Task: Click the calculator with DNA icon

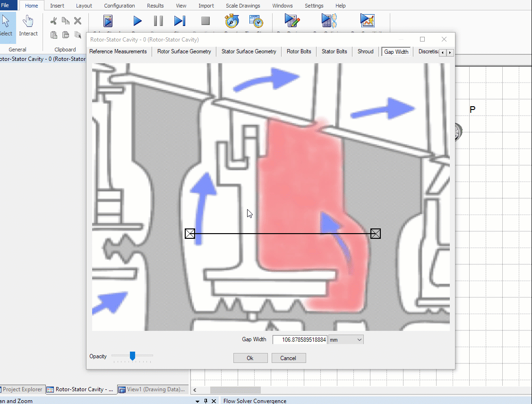Action: point(329,21)
